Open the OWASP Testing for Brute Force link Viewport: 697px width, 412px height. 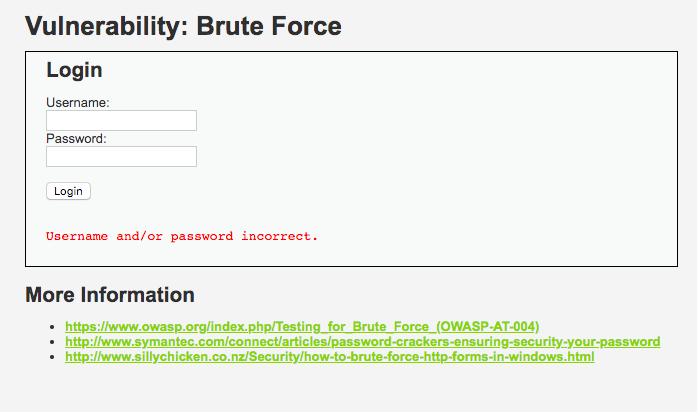coord(302,327)
